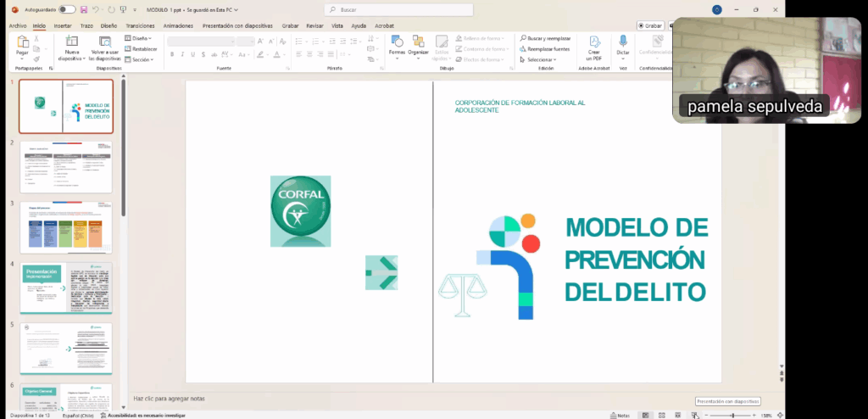Switch to the Animaciones tab
Screen dimensions: 868x419
(178, 25)
